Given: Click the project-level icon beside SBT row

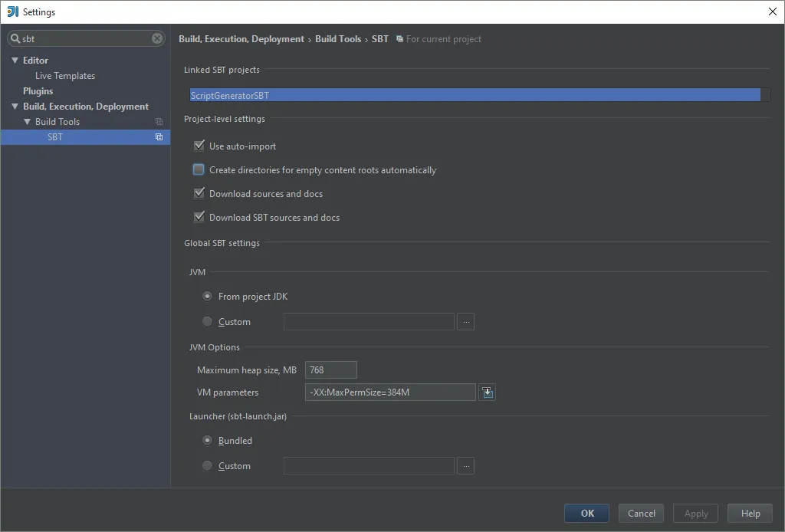Looking at the screenshot, I should (159, 137).
